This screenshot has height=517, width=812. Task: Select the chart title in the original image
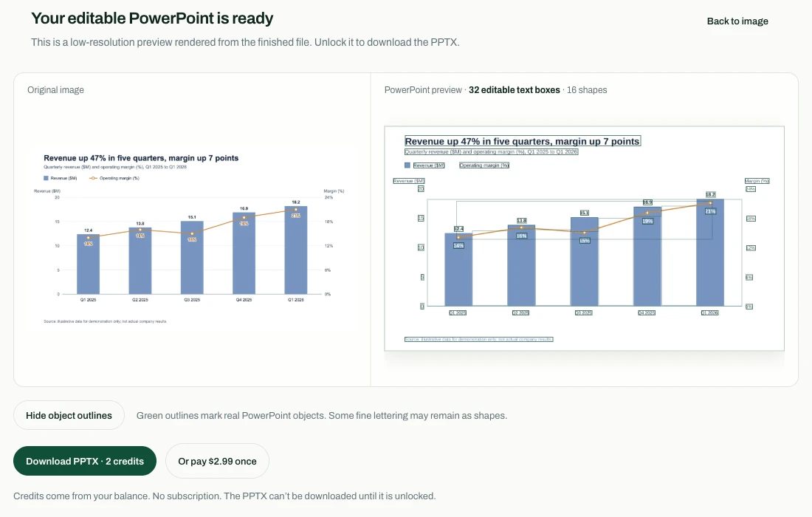point(141,158)
